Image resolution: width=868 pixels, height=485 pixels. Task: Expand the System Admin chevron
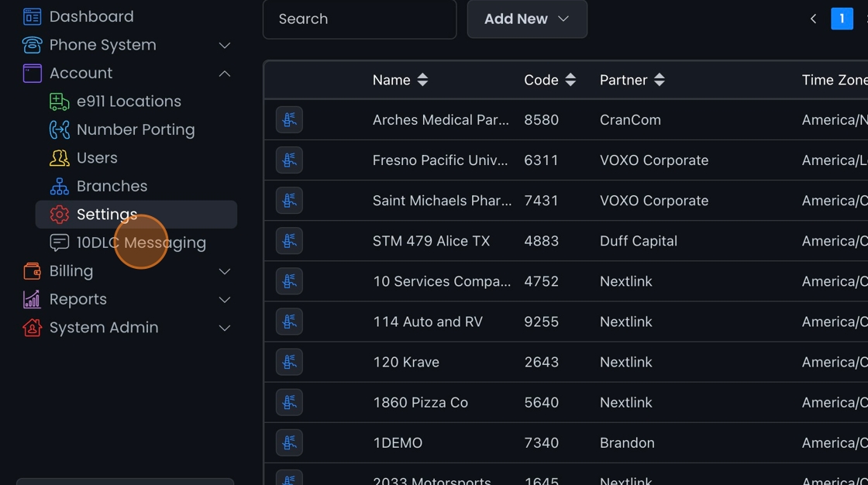225,328
